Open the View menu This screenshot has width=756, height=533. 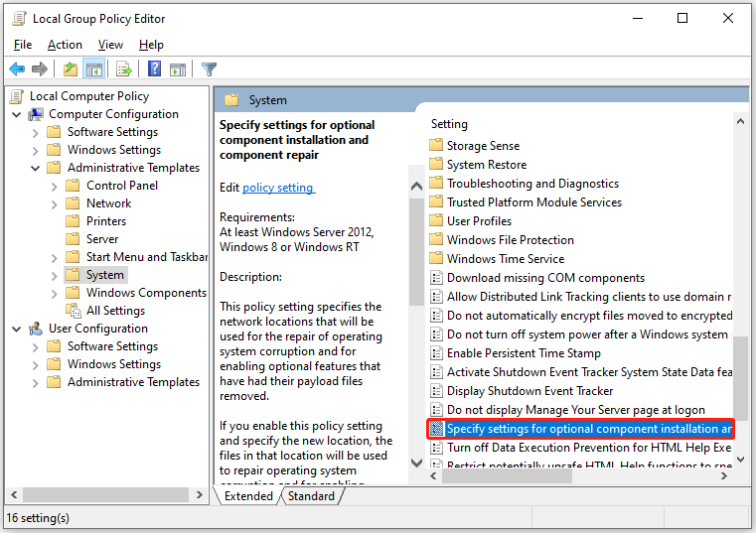click(110, 45)
